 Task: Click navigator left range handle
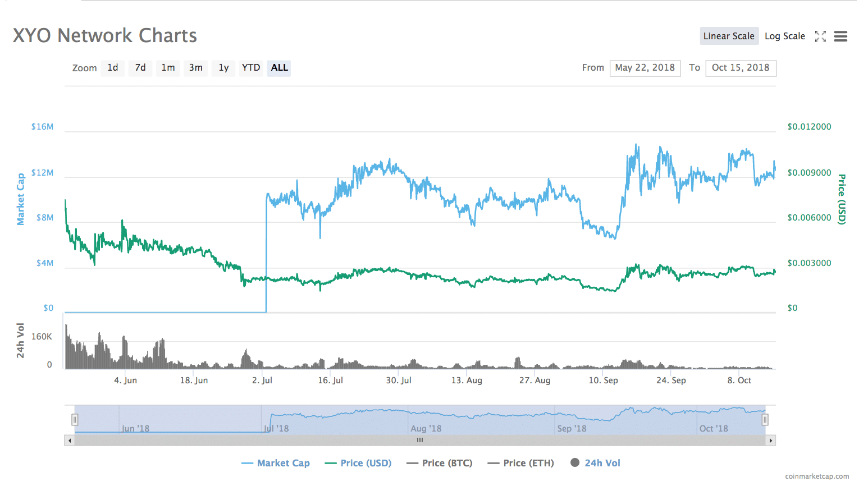pos(75,419)
